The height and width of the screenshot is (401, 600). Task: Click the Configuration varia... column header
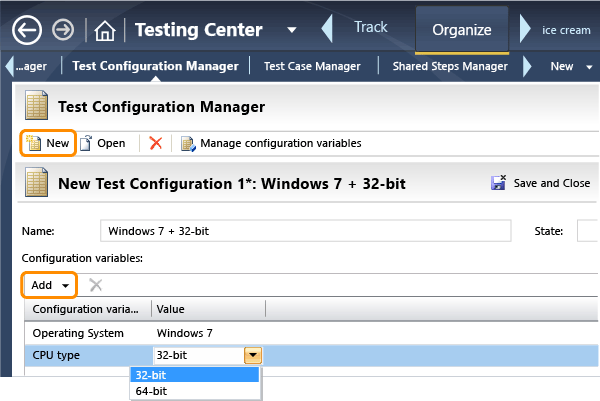pos(88,309)
